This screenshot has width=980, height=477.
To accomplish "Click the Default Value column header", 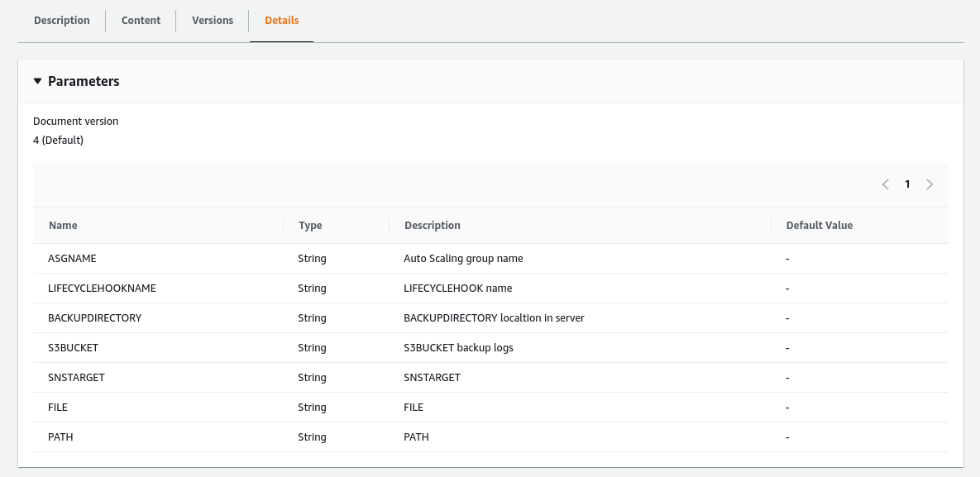I will (x=819, y=226).
